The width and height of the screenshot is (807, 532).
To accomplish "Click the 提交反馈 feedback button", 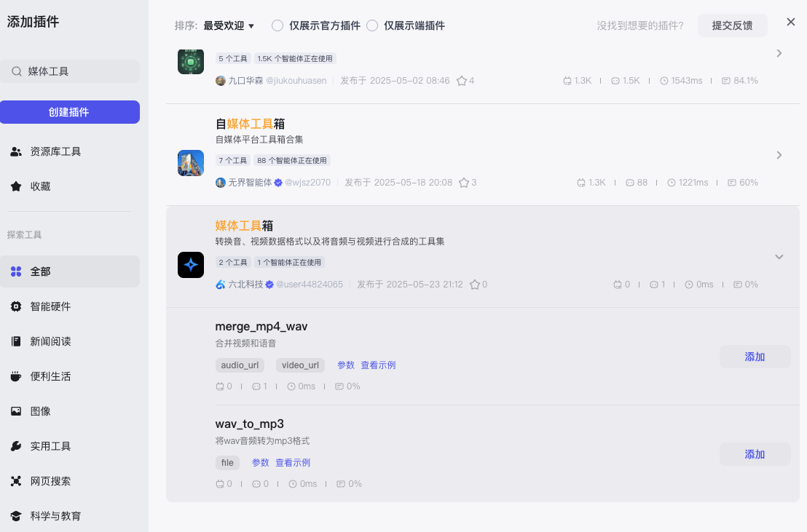I will (x=732, y=25).
